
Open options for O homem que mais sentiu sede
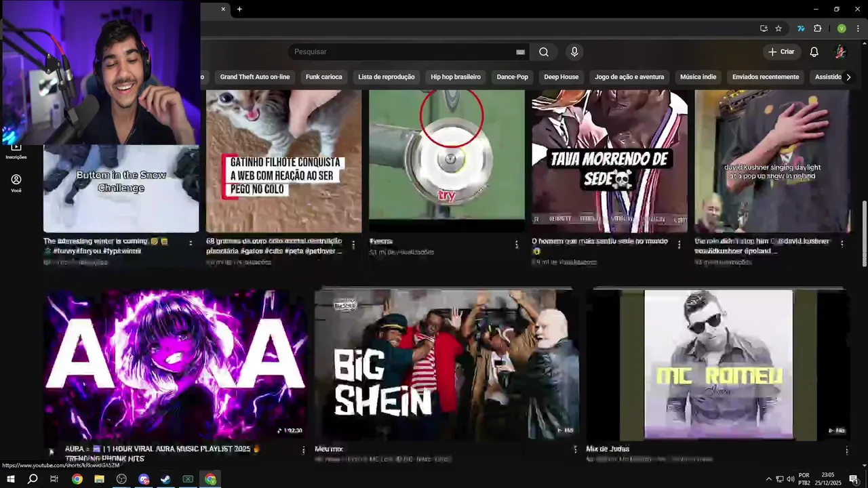[x=679, y=245]
